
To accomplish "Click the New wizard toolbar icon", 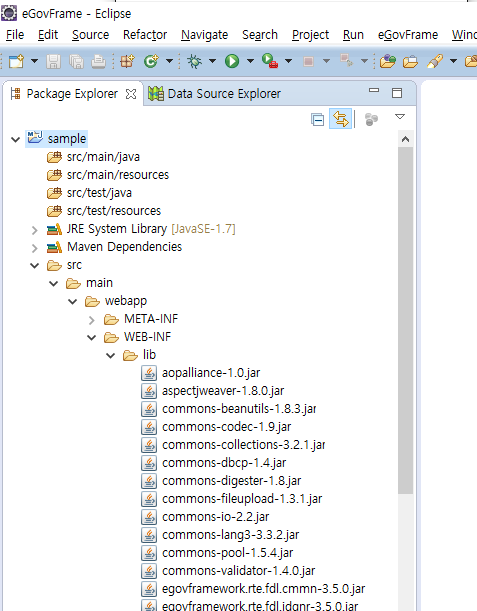I will [16, 61].
